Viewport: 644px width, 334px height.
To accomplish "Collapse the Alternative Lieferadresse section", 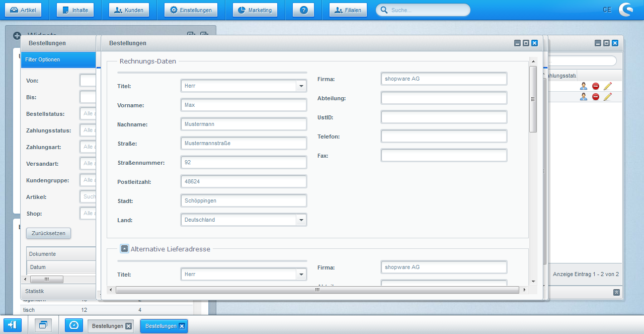I will coord(125,248).
